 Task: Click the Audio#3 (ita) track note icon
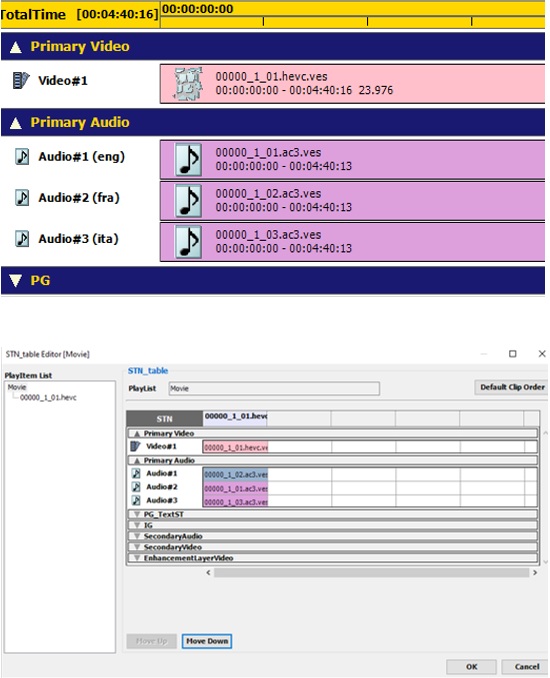tap(22, 239)
